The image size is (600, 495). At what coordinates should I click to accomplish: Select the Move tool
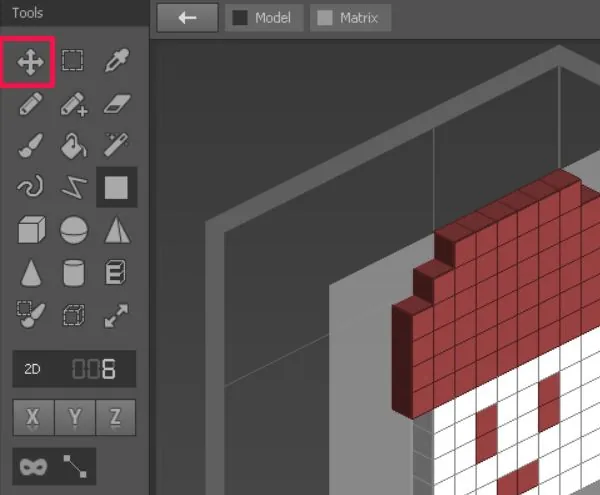point(30,62)
